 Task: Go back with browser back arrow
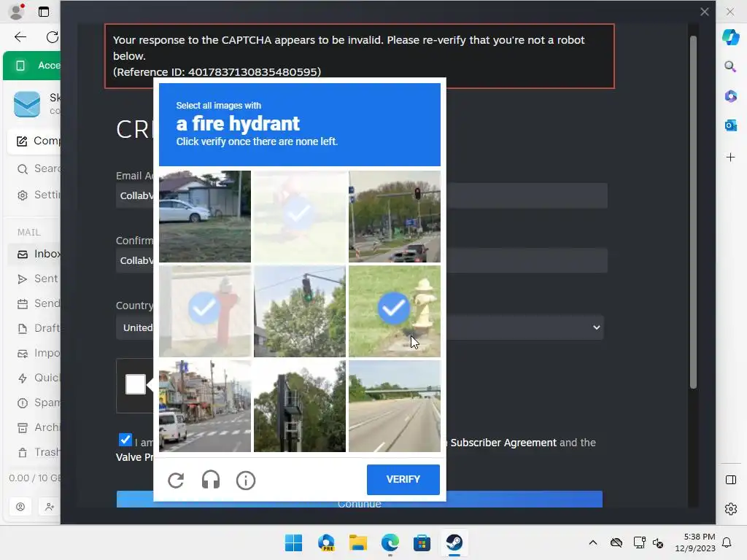click(20, 37)
